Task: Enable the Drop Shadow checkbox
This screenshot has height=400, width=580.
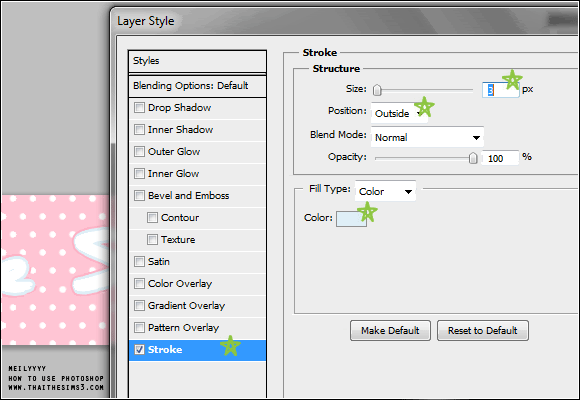Action: click(139, 108)
